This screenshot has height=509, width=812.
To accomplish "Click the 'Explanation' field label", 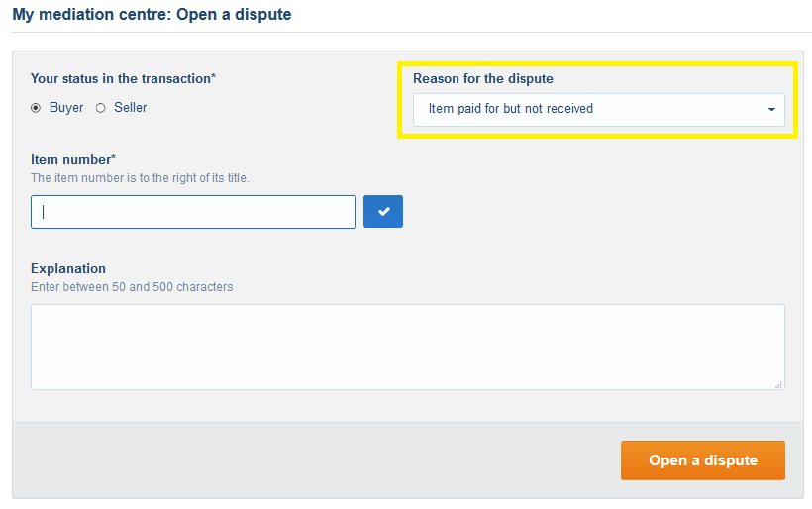I will coord(68,268).
